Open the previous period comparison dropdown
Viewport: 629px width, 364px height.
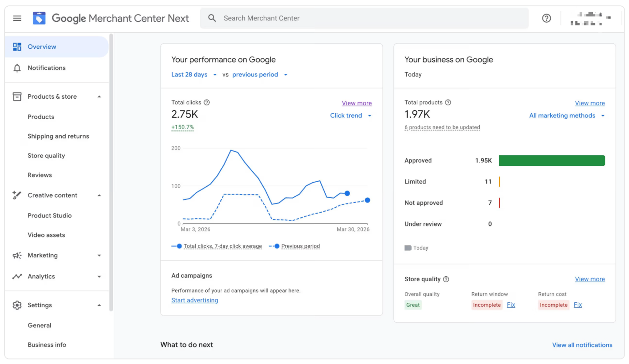click(x=260, y=75)
